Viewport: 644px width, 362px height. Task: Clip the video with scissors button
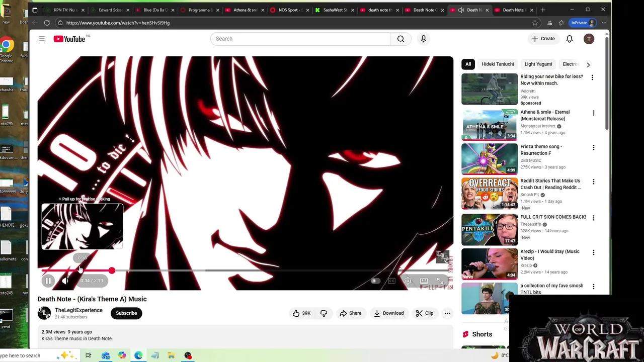pyautogui.click(x=424, y=313)
